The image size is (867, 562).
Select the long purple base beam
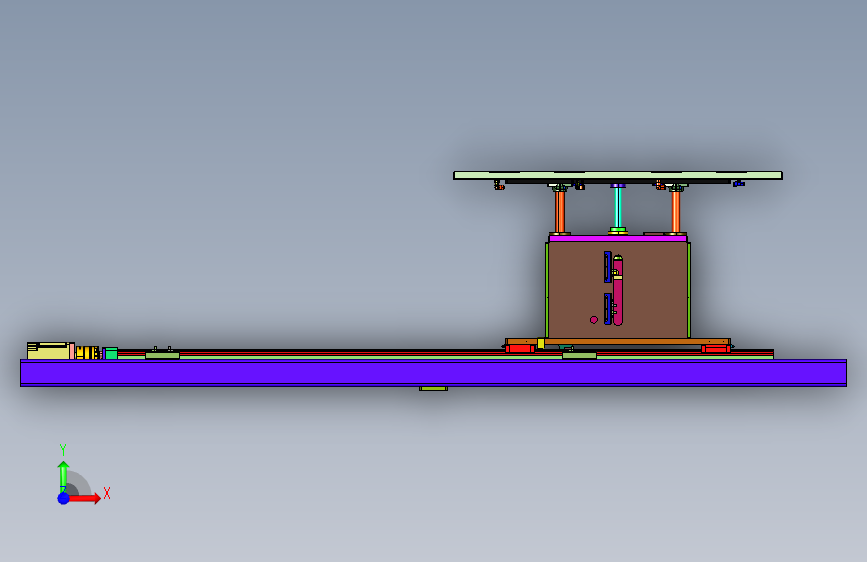(434, 373)
